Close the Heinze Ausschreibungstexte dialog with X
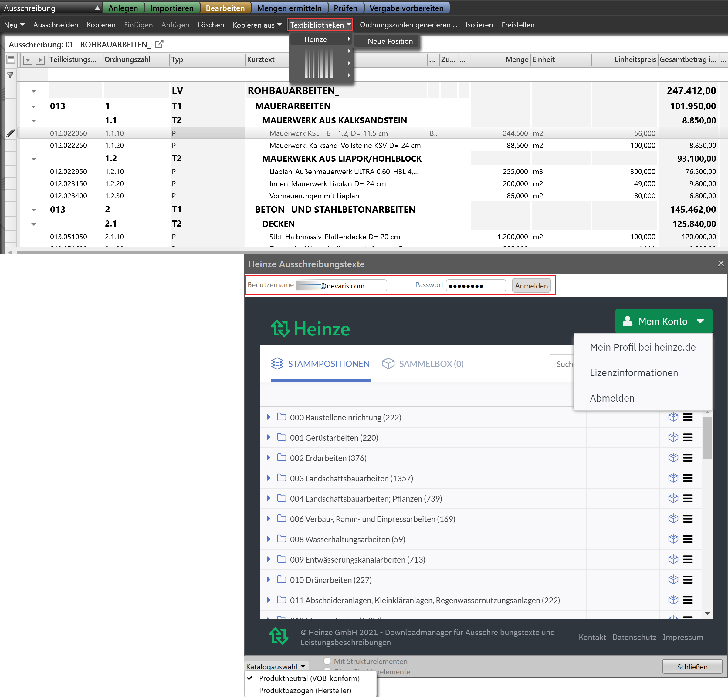Viewport: 728px width, 700px height. [x=721, y=264]
